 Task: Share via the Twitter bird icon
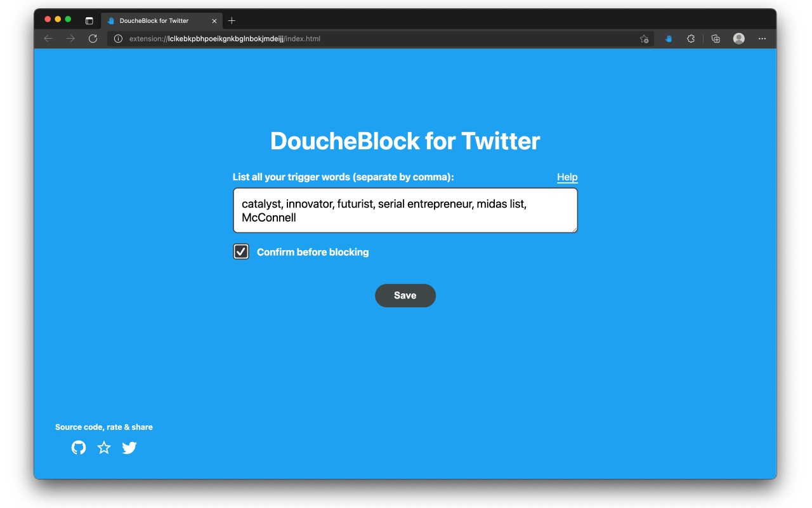pyautogui.click(x=129, y=448)
